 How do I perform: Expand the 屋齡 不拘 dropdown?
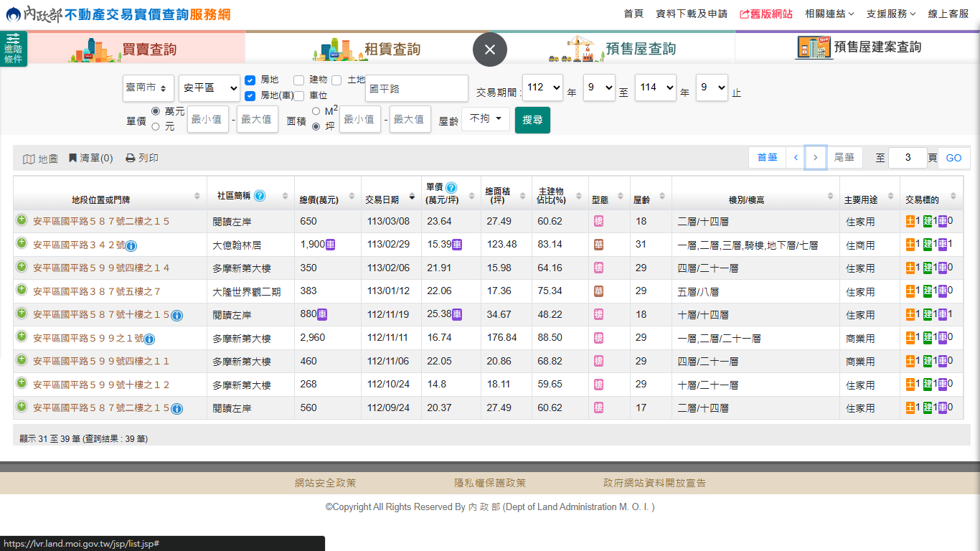click(x=486, y=119)
